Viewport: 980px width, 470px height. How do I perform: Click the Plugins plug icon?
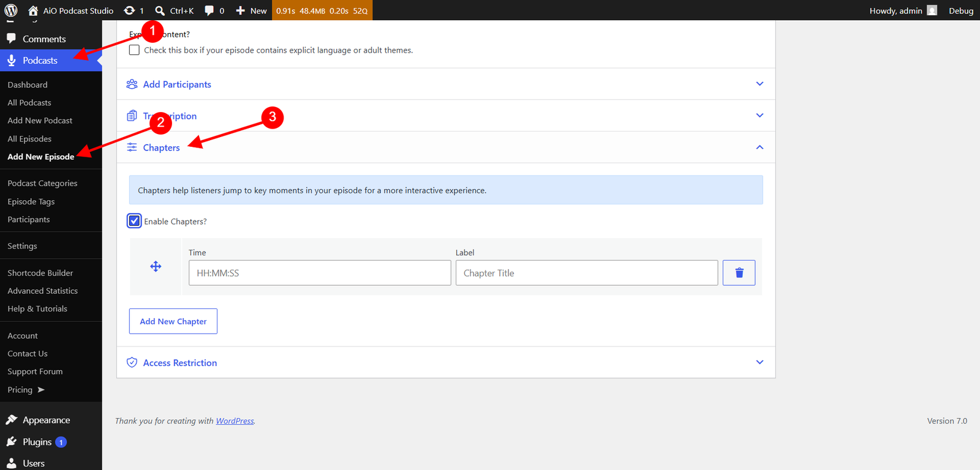pyautogui.click(x=12, y=441)
